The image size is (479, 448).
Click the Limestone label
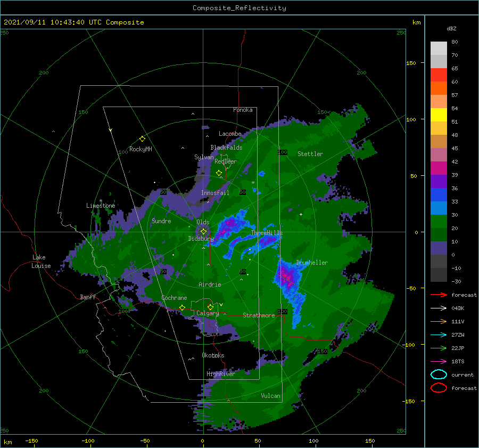(x=101, y=206)
